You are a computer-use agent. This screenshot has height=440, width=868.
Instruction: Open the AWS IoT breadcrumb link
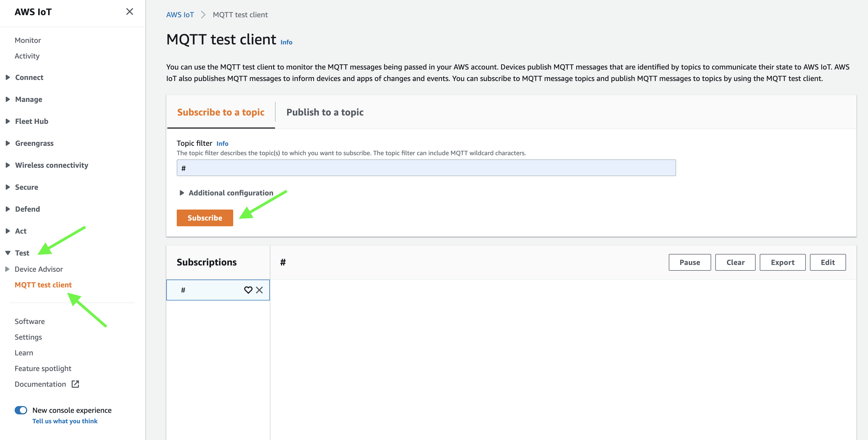180,14
